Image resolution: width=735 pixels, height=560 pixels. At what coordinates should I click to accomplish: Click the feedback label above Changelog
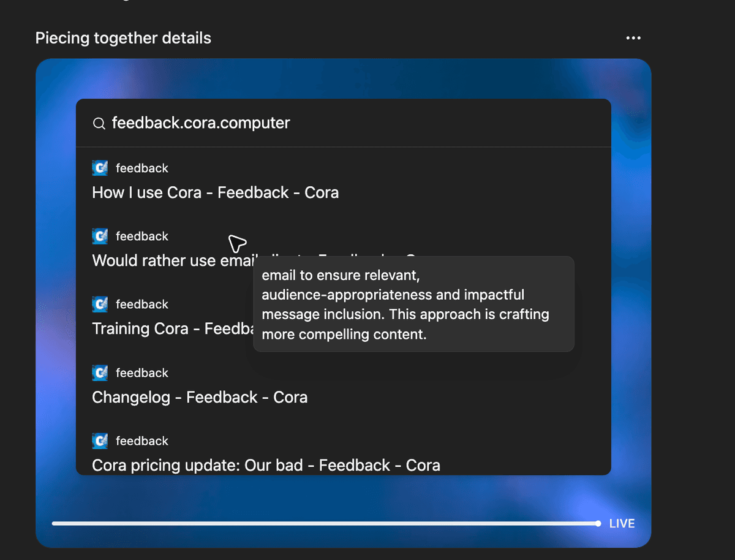142,373
